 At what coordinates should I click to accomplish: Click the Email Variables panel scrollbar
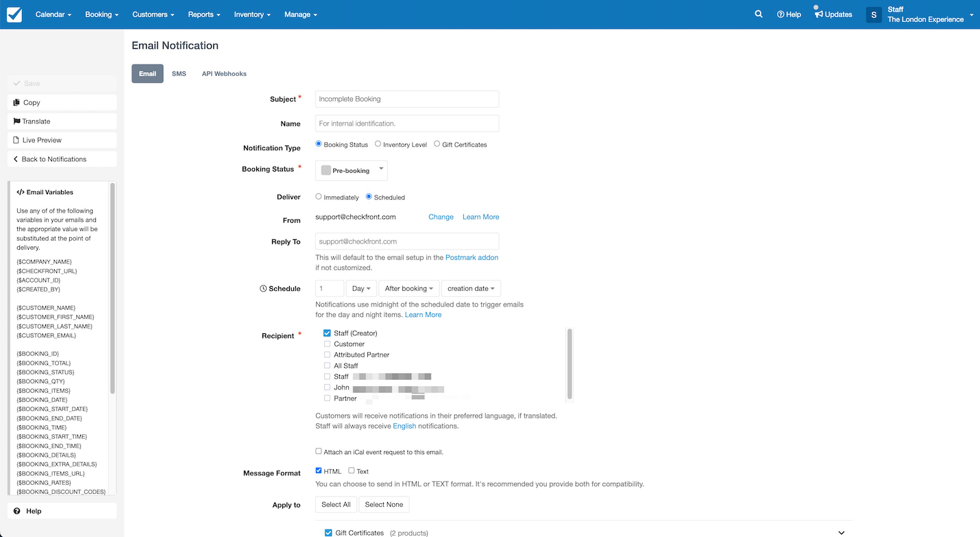point(112,288)
